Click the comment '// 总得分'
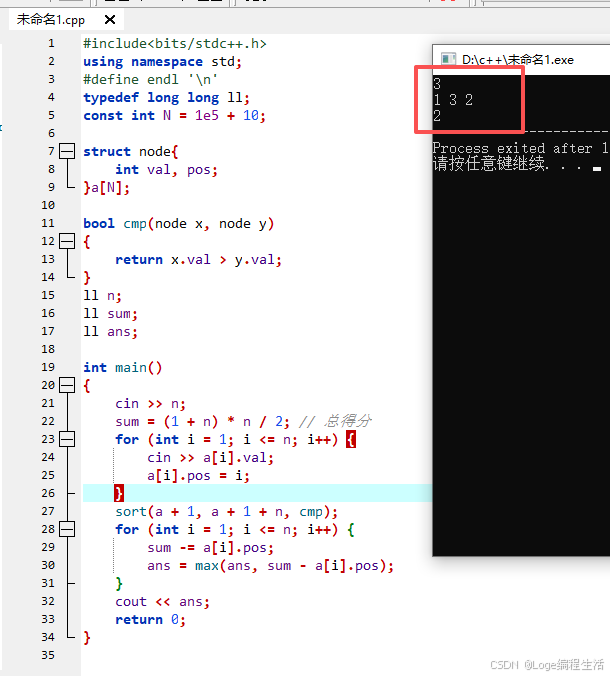Image resolution: width=610 pixels, height=676 pixels. [335, 421]
